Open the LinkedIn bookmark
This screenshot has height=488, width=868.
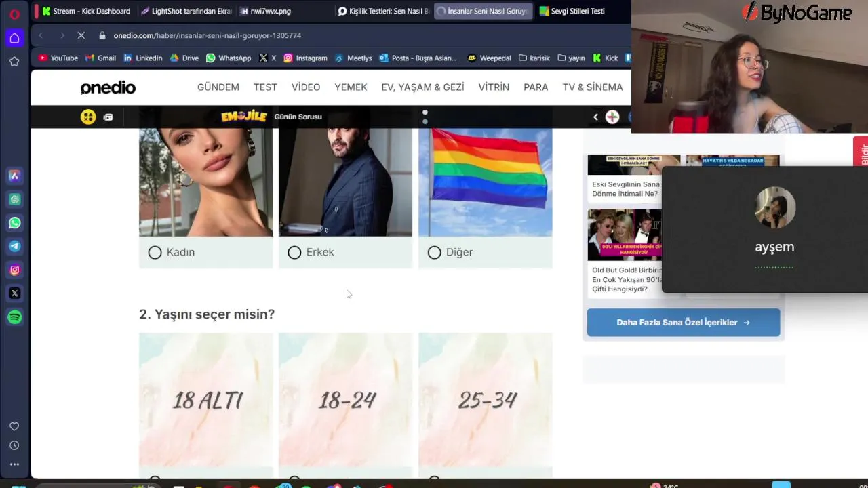point(143,58)
